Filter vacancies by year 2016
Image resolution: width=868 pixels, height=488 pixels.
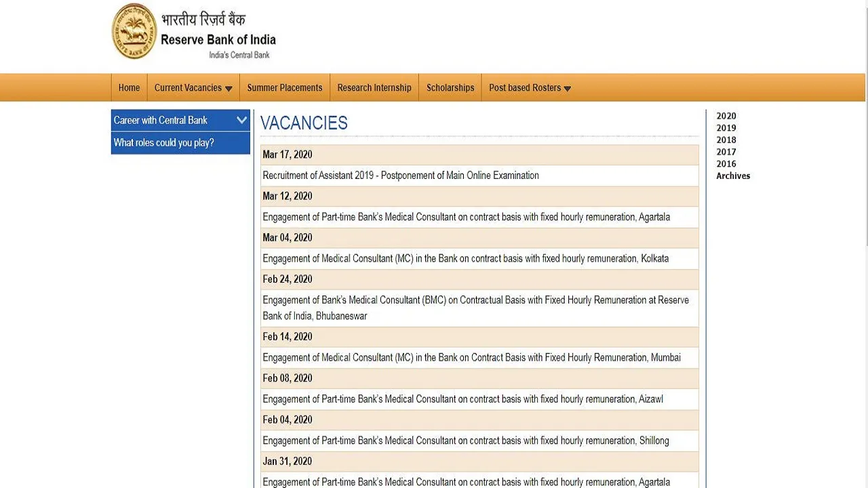point(726,163)
